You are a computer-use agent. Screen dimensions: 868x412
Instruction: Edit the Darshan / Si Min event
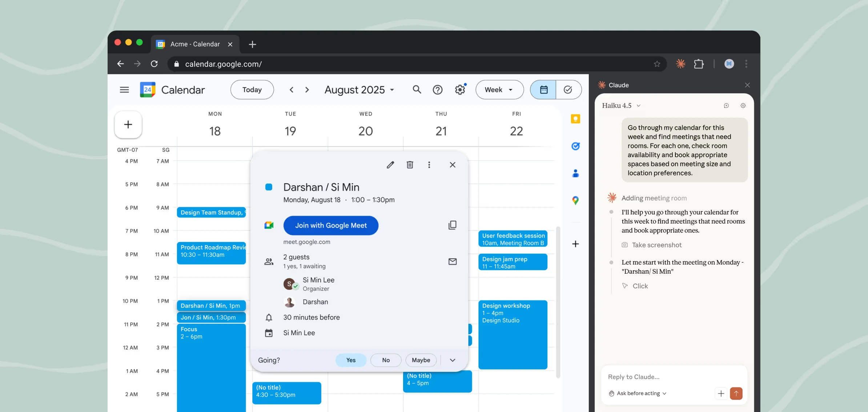(x=390, y=165)
